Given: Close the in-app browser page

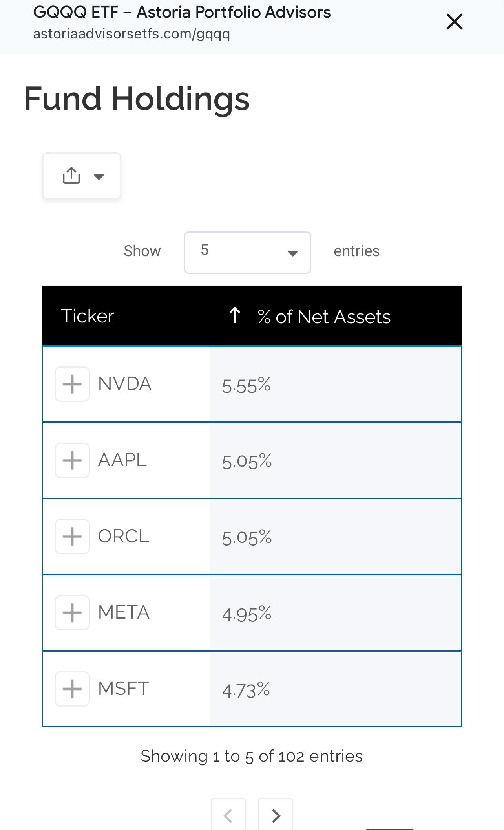Looking at the screenshot, I should click(x=455, y=22).
